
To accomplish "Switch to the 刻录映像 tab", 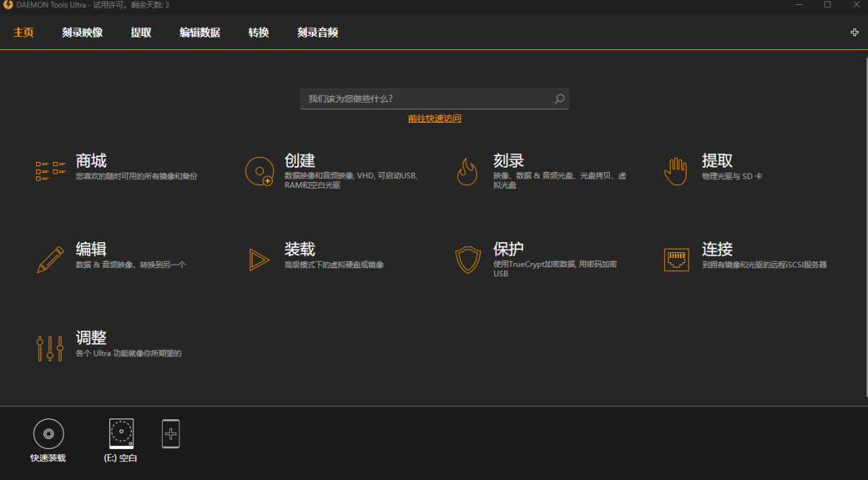I will point(82,33).
